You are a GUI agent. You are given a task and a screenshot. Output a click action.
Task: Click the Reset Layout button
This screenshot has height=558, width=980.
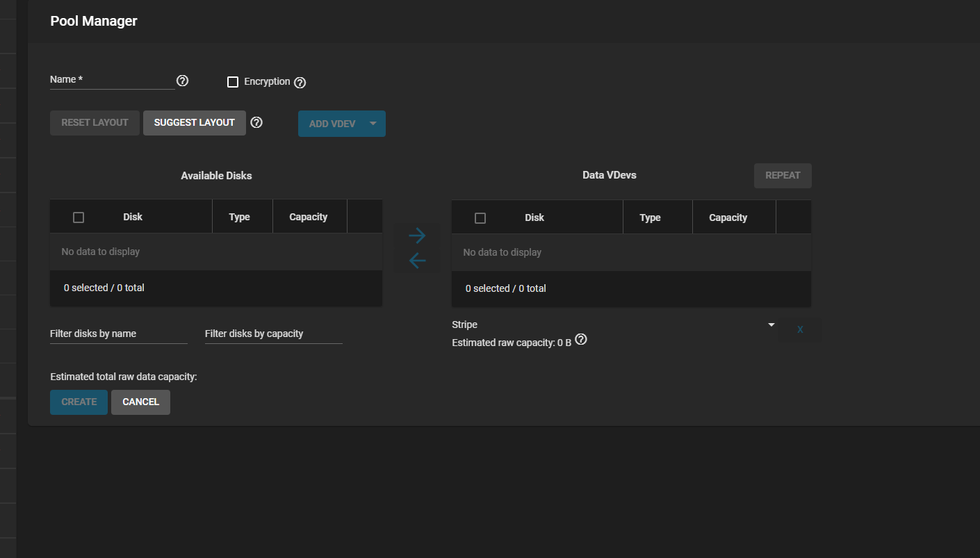coord(95,123)
